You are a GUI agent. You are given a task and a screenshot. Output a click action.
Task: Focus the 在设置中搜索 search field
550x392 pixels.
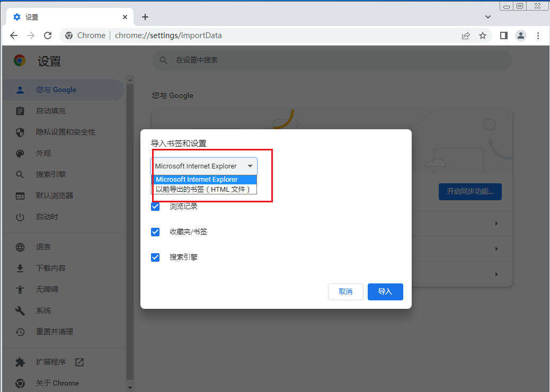pyautogui.click(x=332, y=60)
